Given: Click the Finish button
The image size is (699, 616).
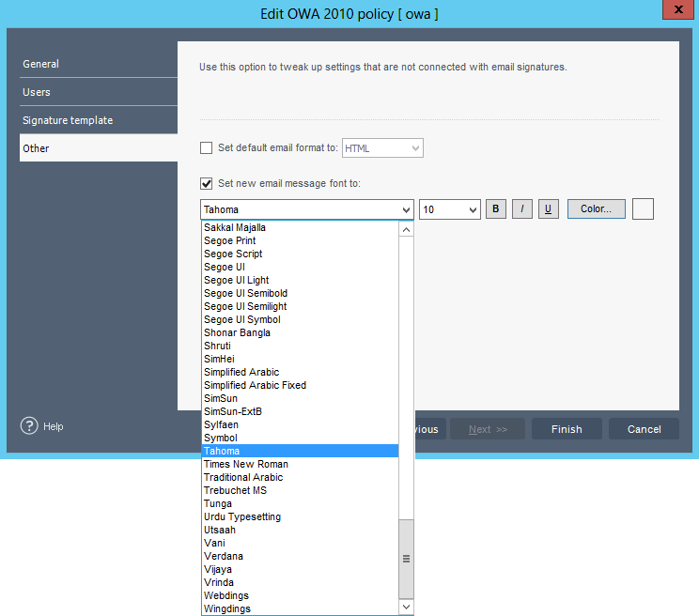Looking at the screenshot, I should [x=567, y=429].
